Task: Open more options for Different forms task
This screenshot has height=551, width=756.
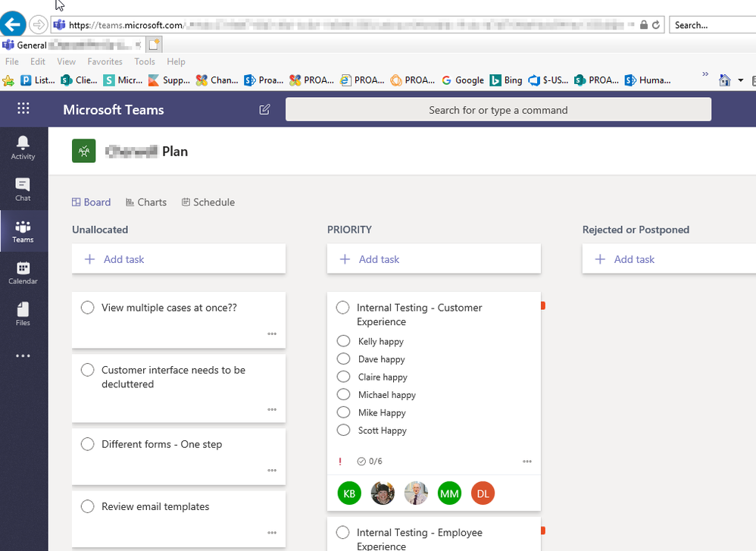Action: (x=272, y=471)
